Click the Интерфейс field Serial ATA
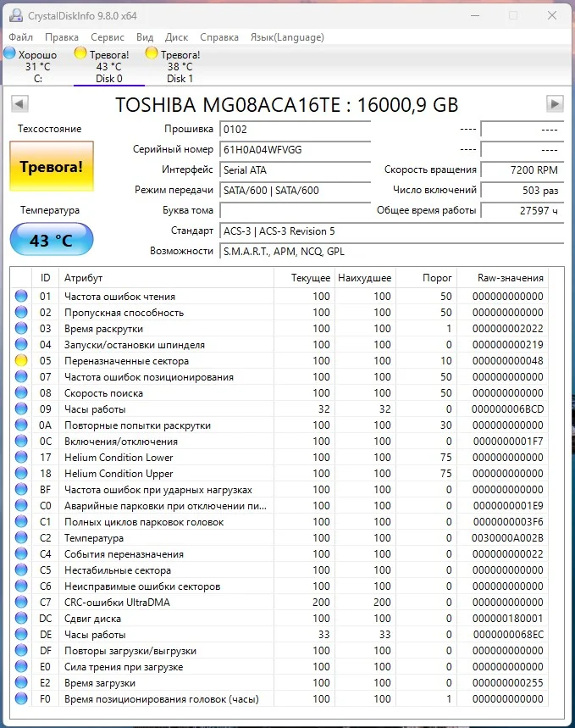 coord(296,170)
